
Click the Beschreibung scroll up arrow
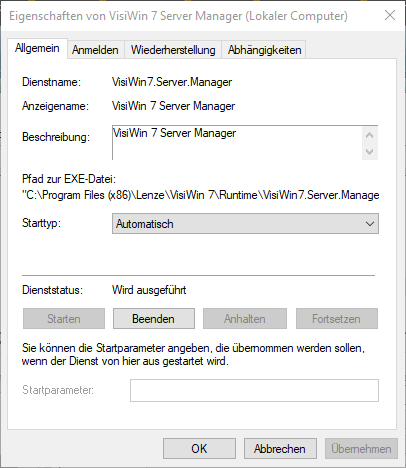370,135
